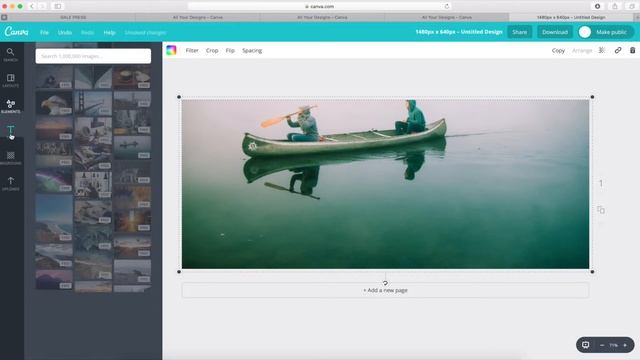Click the bottom-right resize handle

pyautogui.click(x=592, y=271)
